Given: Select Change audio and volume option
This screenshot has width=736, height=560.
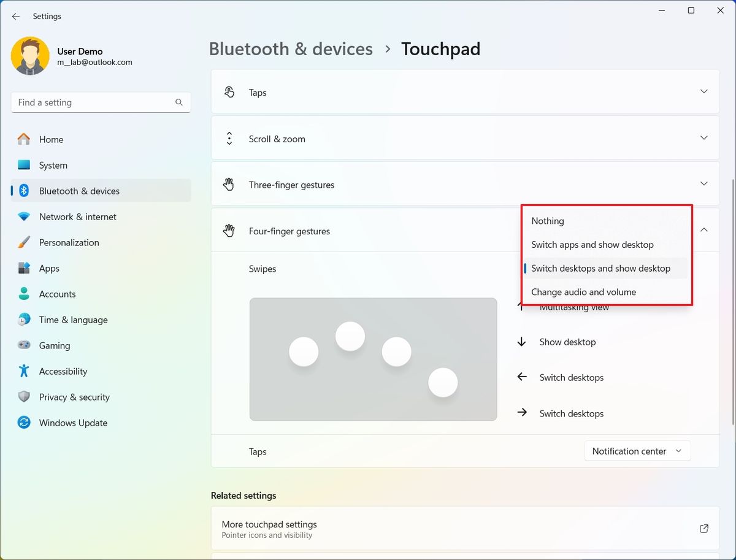Looking at the screenshot, I should tap(583, 292).
